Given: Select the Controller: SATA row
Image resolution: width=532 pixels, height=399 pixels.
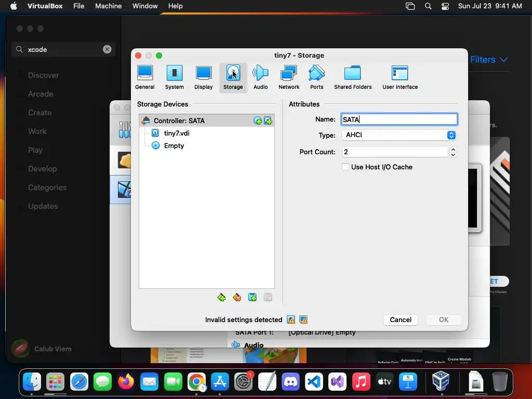Looking at the screenshot, I should coord(207,121).
